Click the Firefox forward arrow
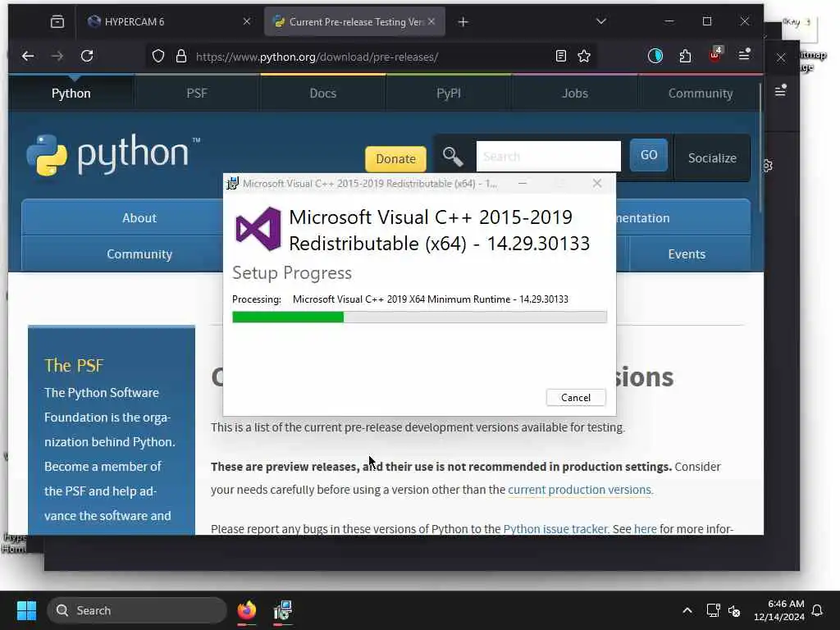Viewport: 840px width, 630px height. pyautogui.click(x=57, y=56)
